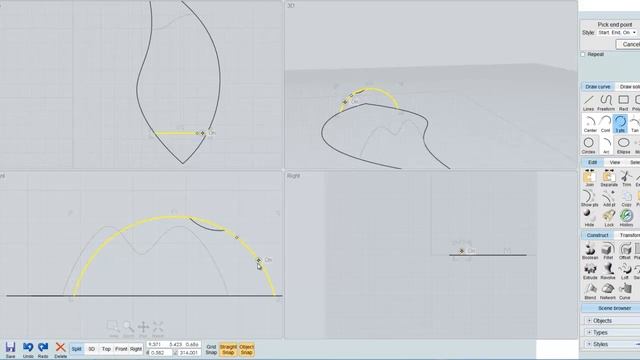The image size is (640, 360).
Task: Toggle Straight Snap off
Action: (x=228, y=349)
